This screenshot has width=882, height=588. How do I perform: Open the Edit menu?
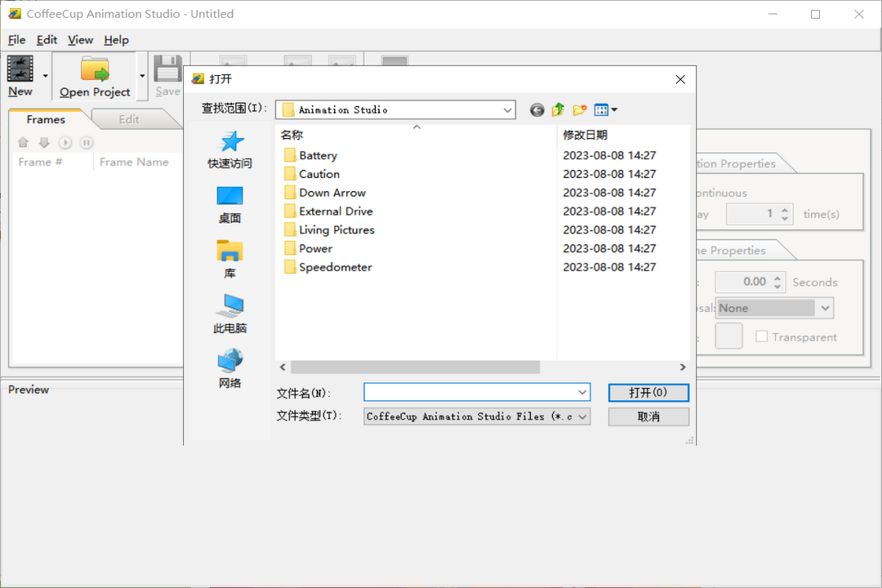[47, 40]
